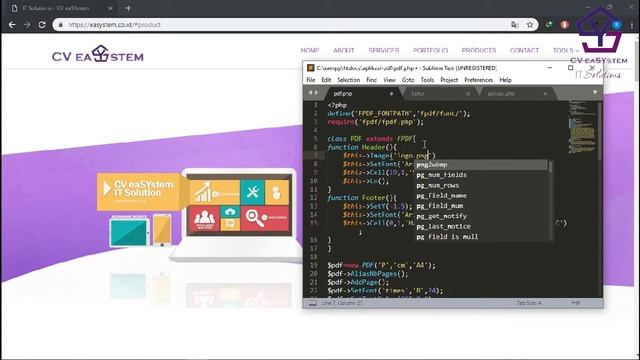The image size is (640, 360).
Task: Open the tab list dropdown arrow
Action: 595,93
